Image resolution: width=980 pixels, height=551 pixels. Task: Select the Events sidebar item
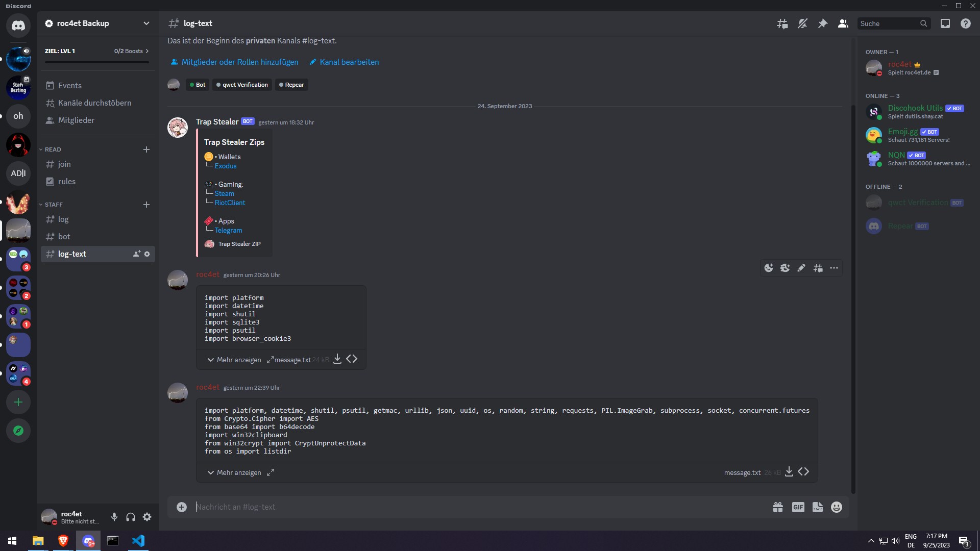coord(69,86)
